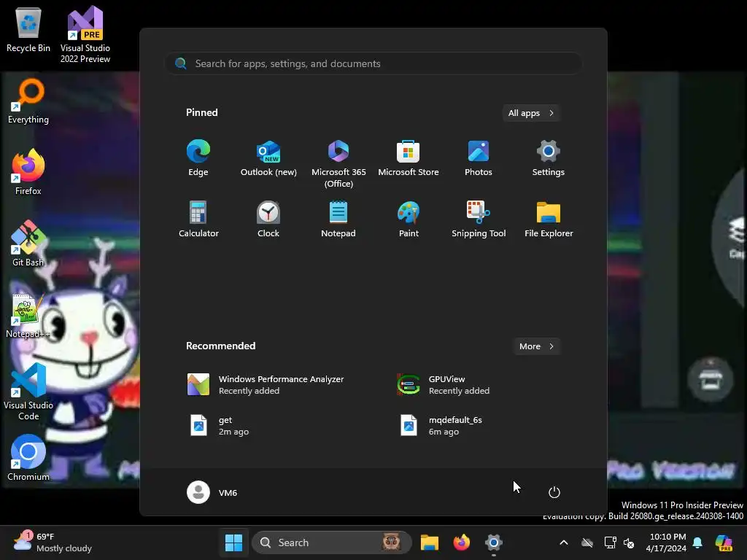Image resolution: width=747 pixels, height=560 pixels.
Task: Open Copilot preview icon on taskbar
Action: 724,542
